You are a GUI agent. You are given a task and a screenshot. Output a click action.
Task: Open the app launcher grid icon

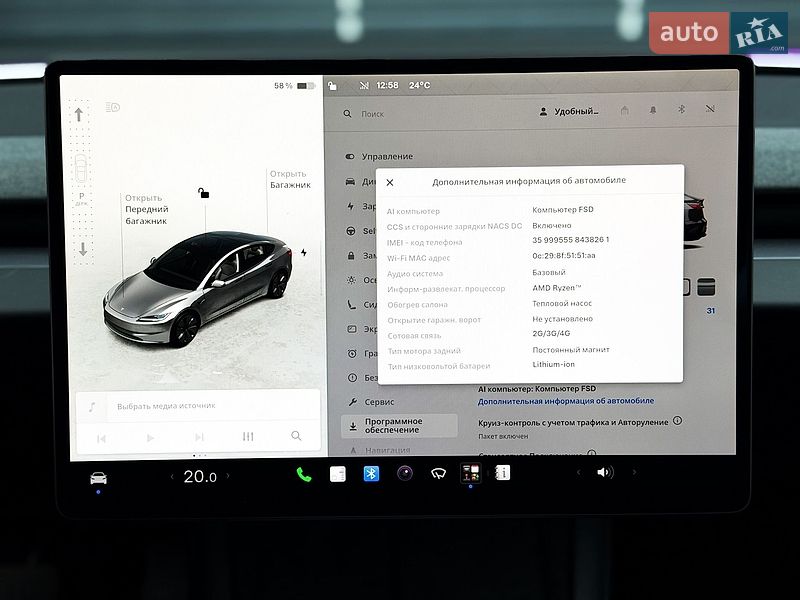pos(470,473)
